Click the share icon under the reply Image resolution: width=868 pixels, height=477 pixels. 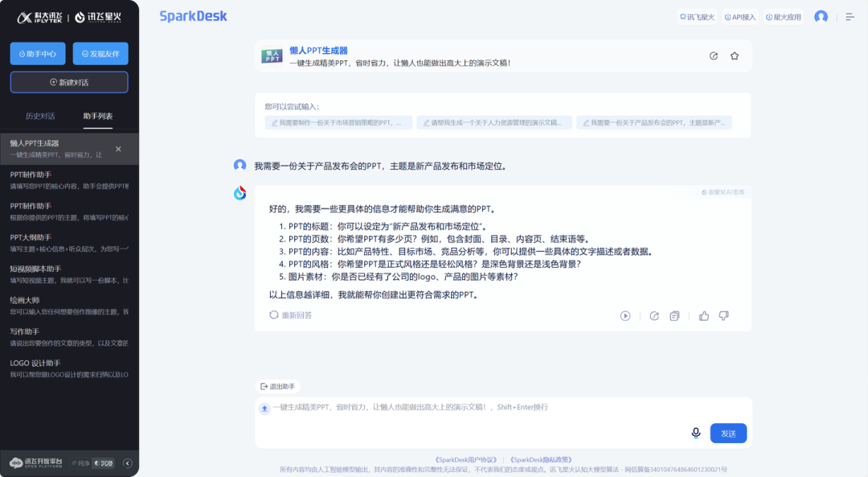(654, 315)
